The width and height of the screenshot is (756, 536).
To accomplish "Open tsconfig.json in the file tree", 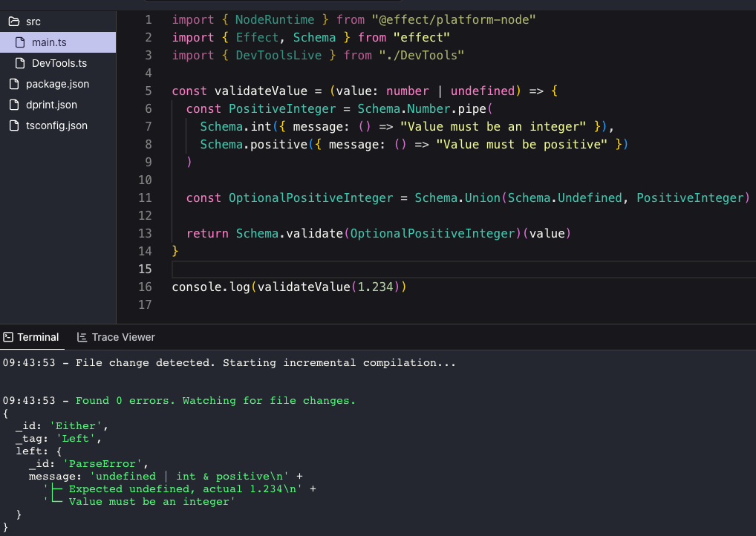I will [58, 125].
